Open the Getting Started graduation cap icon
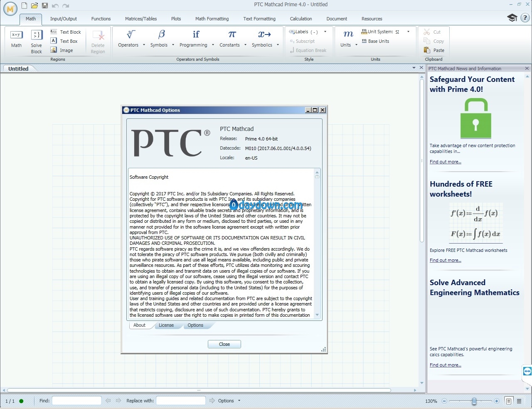Screen dimensions: 532x409 coord(512,18)
